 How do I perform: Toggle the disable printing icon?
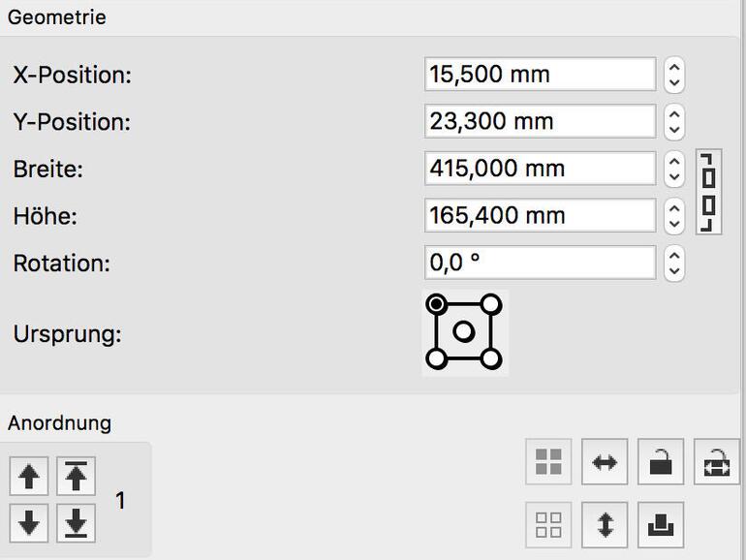(661, 524)
